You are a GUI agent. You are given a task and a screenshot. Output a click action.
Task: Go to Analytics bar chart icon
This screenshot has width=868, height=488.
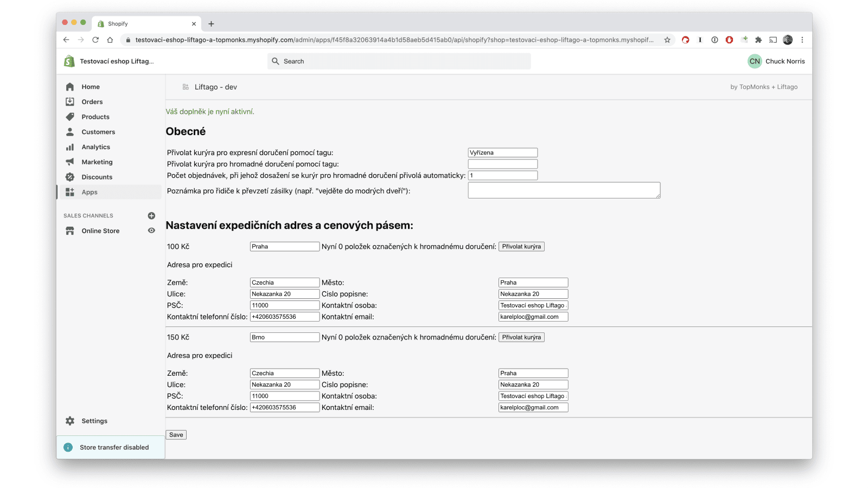pyautogui.click(x=70, y=147)
